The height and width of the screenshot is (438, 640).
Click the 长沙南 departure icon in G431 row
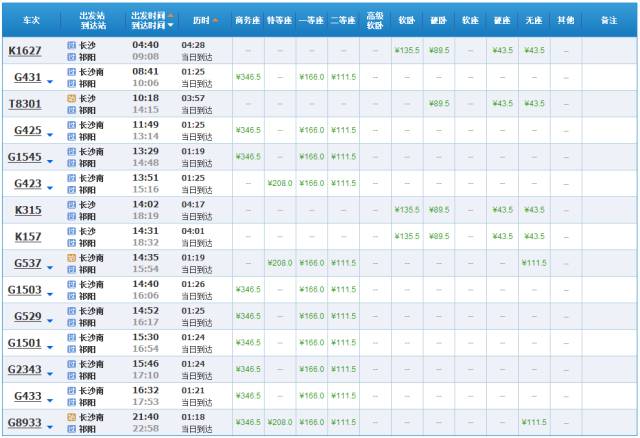point(71,72)
